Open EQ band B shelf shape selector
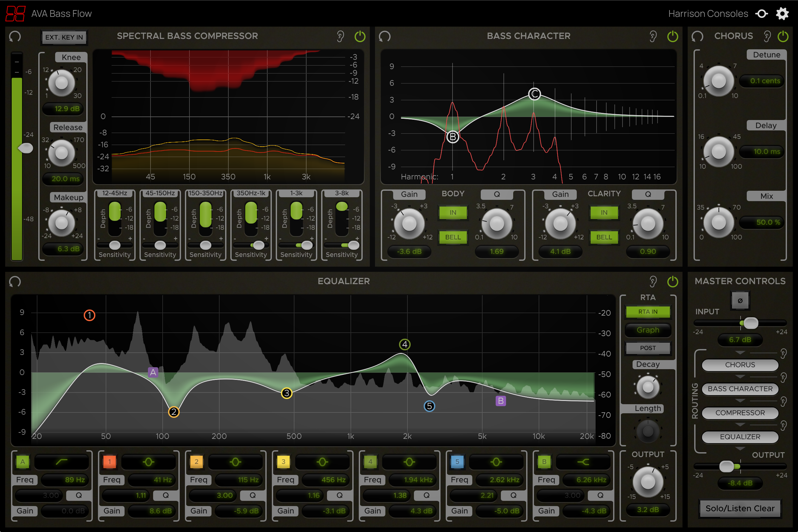This screenshot has height=532, width=798. 583,462
